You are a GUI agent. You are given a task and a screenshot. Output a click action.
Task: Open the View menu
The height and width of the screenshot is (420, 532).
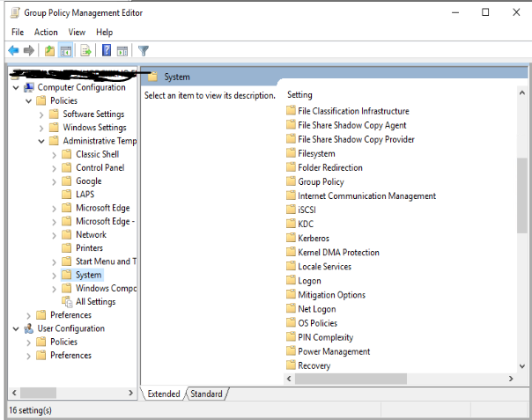(77, 33)
